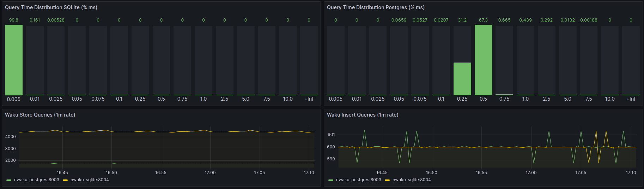Open the Query Time Distribution Postgres panel title menu
Screen dimensions: 644x189
(375, 7)
